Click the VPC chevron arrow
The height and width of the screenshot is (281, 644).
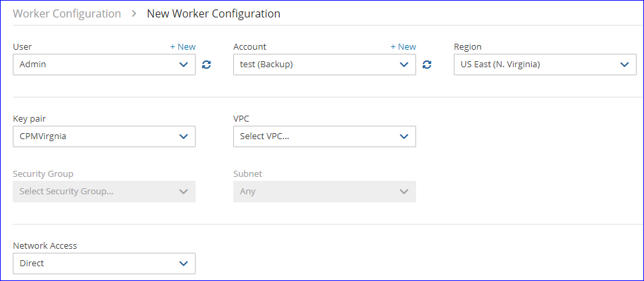click(404, 136)
